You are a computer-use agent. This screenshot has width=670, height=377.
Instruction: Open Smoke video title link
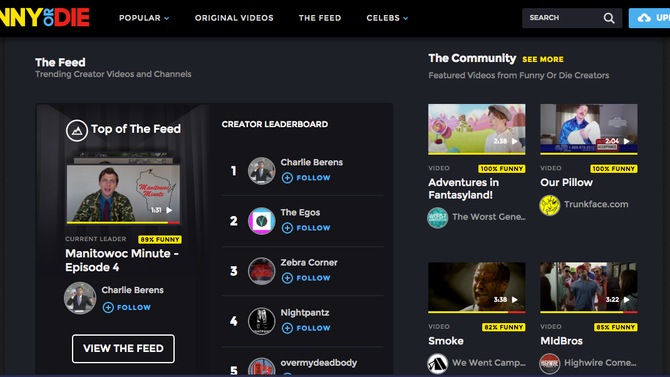446,341
